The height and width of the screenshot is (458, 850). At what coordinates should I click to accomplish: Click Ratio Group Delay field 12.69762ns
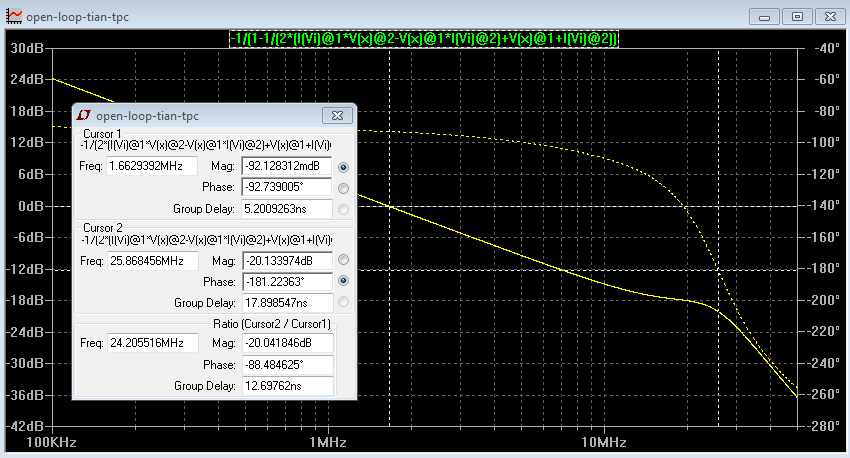(288, 386)
